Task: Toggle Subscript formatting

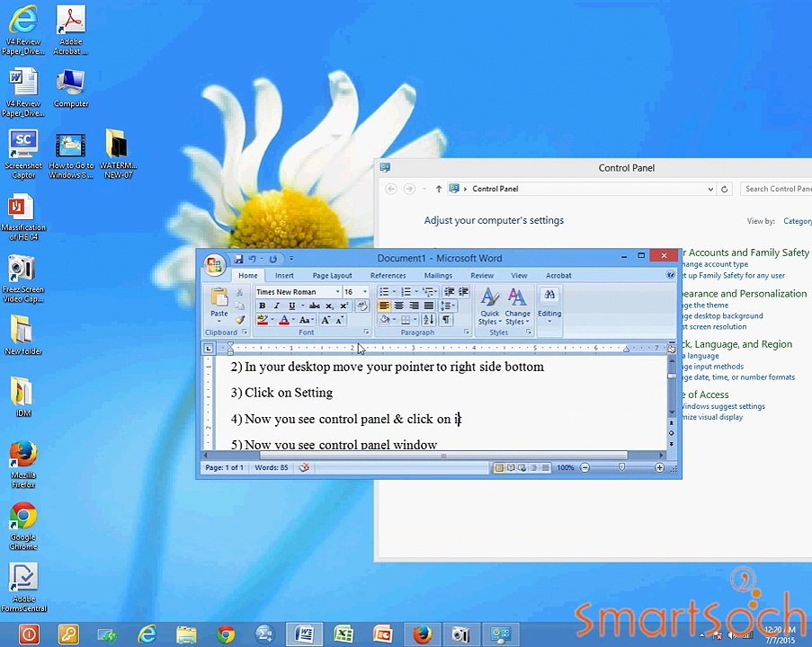Action: (x=329, y=306)
